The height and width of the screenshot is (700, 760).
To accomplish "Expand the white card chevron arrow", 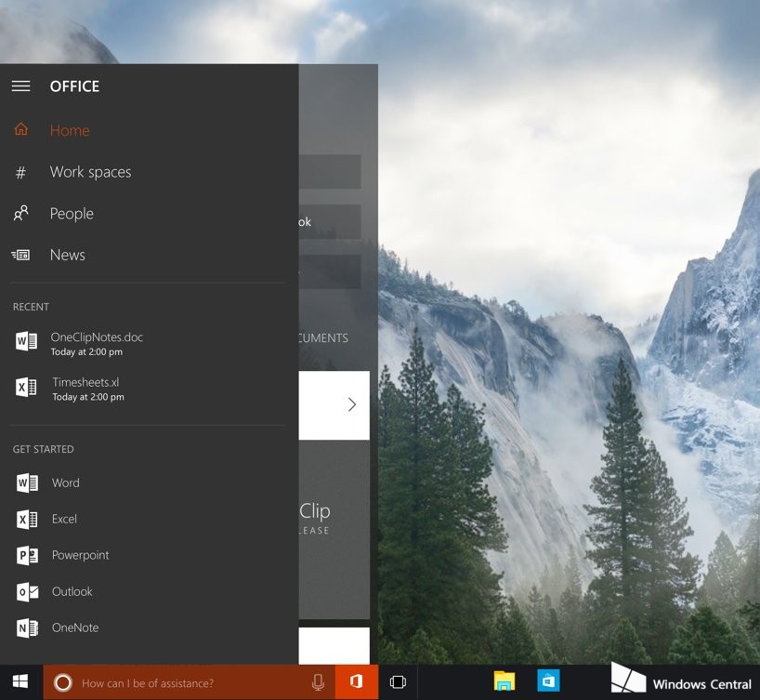I will point(352,404).
